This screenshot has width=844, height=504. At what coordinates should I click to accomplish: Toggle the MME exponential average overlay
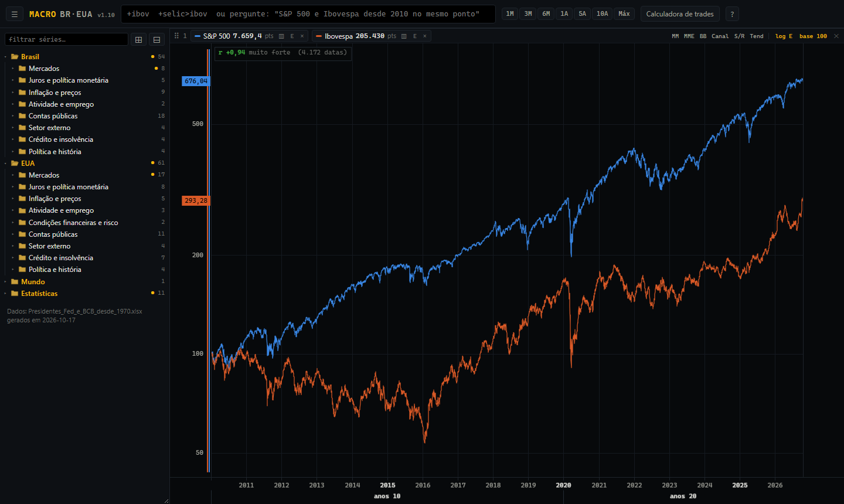[689, 36]
